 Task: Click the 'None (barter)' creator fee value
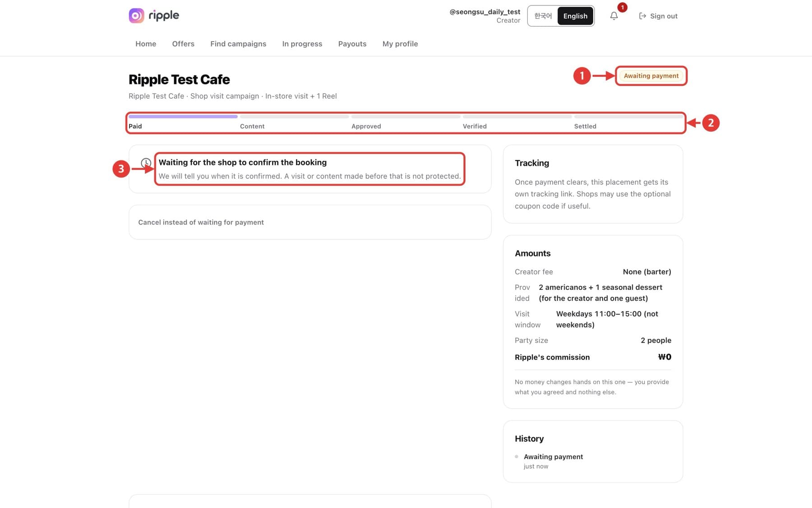(x=647, y=272)
